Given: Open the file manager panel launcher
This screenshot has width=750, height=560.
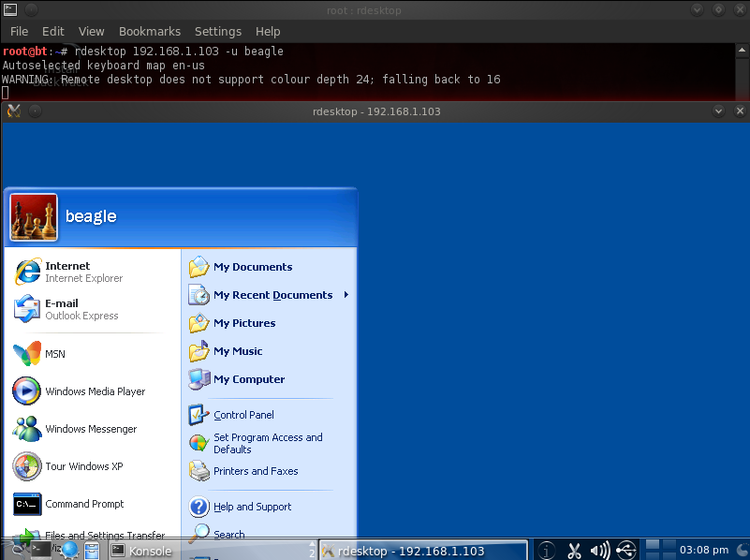Looking at the screenshot, I should tap(93, 551).
